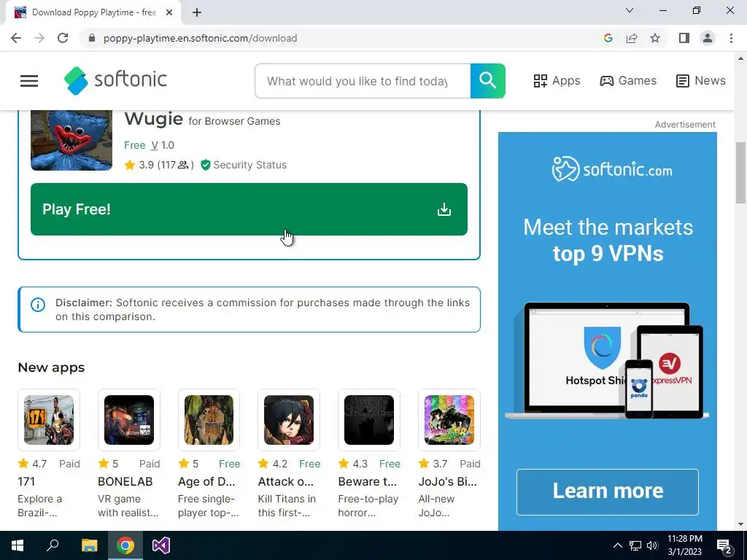Open the Windows Start button
Viewport: 747px width, 560px height.
coord(18,545)
